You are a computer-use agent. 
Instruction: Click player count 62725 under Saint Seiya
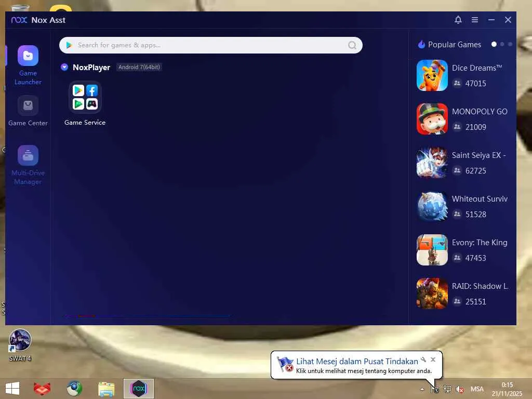(x=476, y=170)
